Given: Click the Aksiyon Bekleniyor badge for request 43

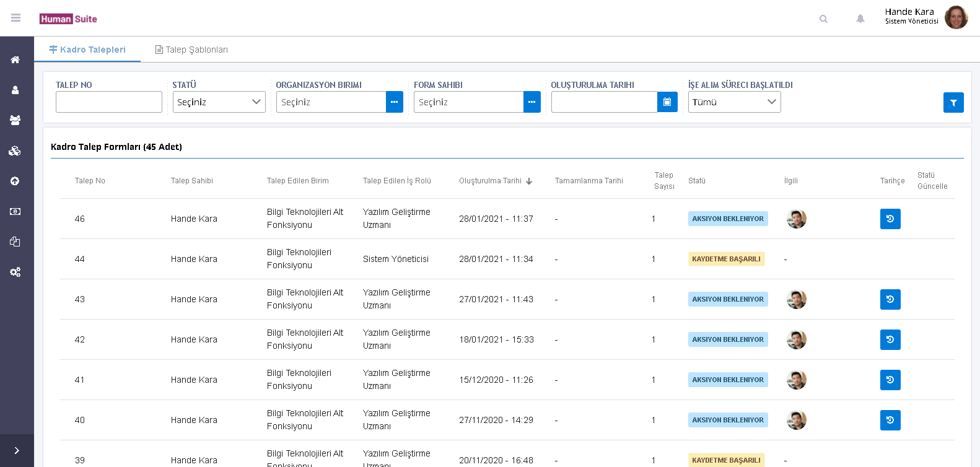Looking at the screenshot, I should (728, 299).
